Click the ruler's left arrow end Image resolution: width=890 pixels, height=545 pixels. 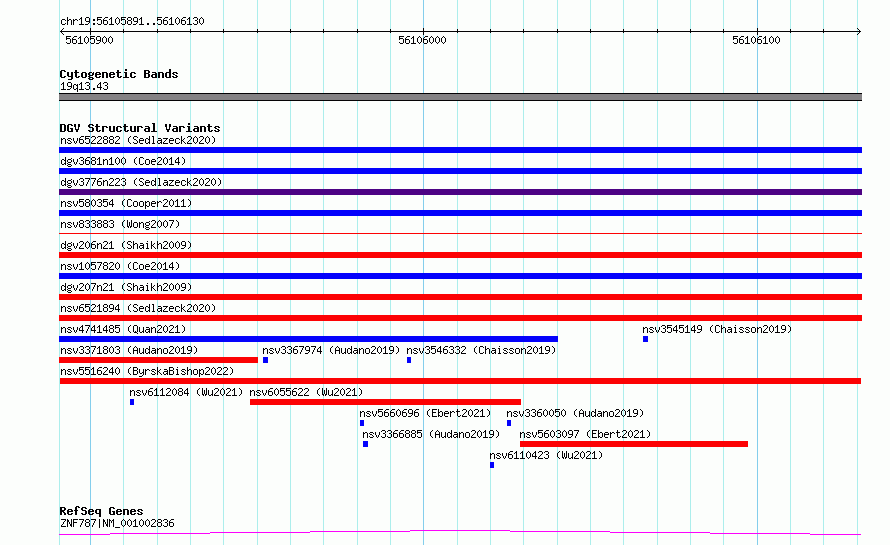pos(62,32)
